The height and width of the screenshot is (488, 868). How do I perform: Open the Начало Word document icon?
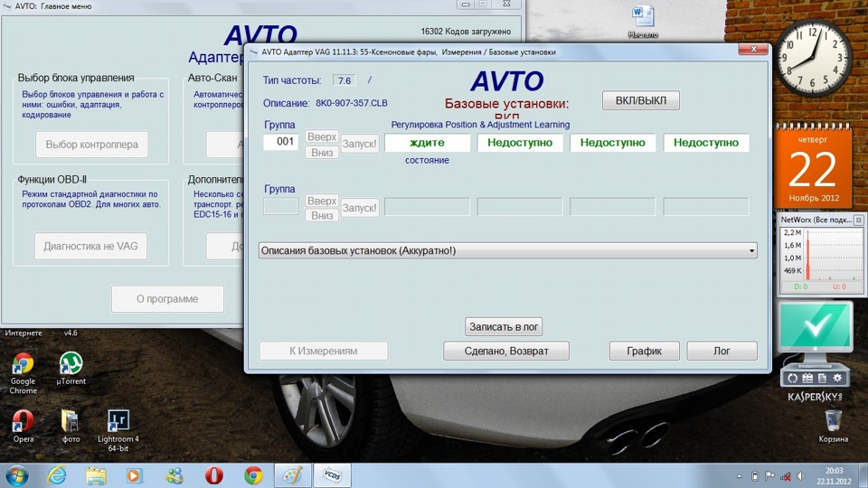[x=643, y=22]
